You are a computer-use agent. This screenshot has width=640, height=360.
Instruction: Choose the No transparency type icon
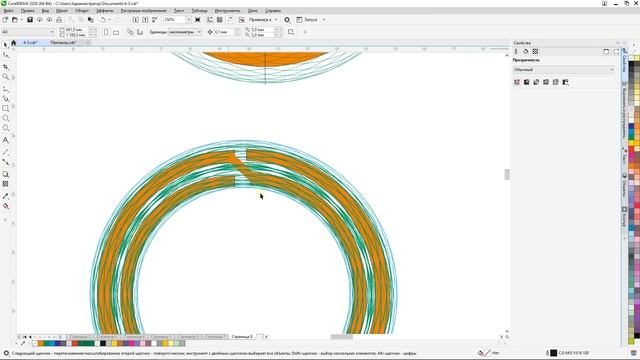(517, 82)
